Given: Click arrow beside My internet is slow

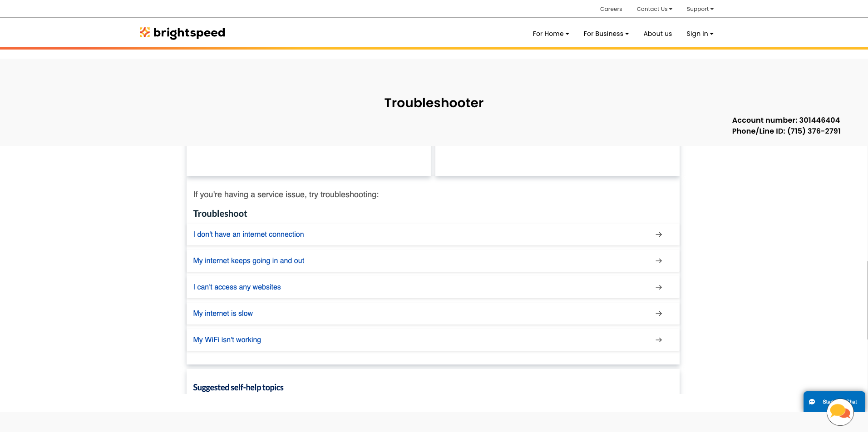Looking at the screenshot, I should 659,314.
